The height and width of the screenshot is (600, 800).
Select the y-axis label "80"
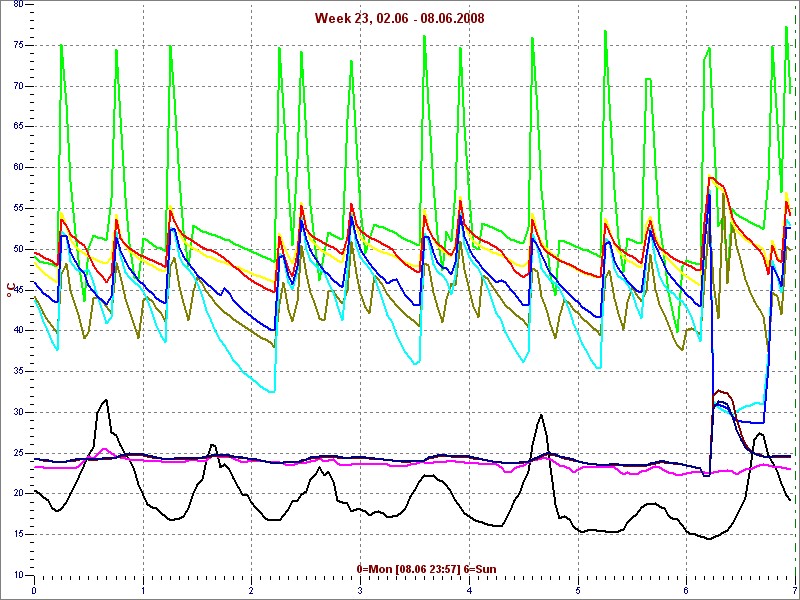(17, 5)
